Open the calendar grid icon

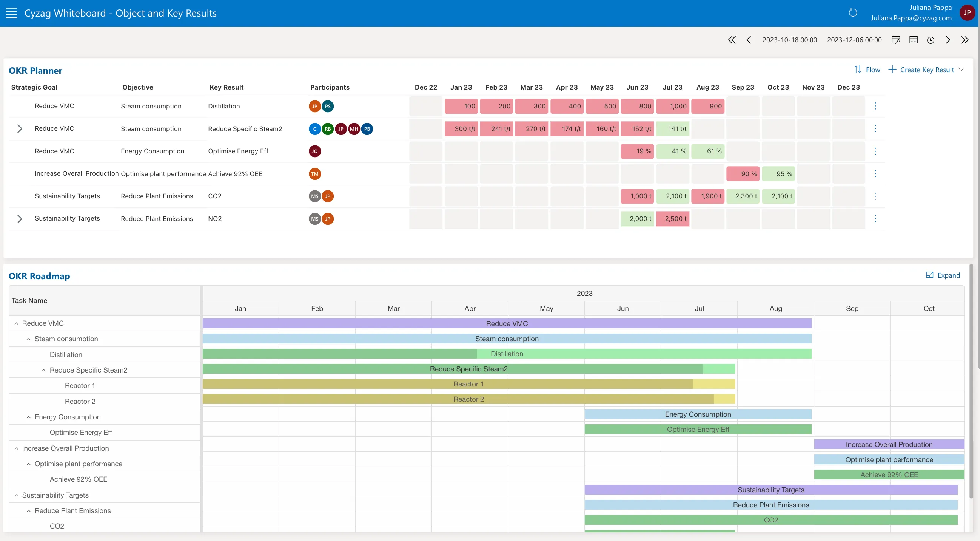coord(914,40)
